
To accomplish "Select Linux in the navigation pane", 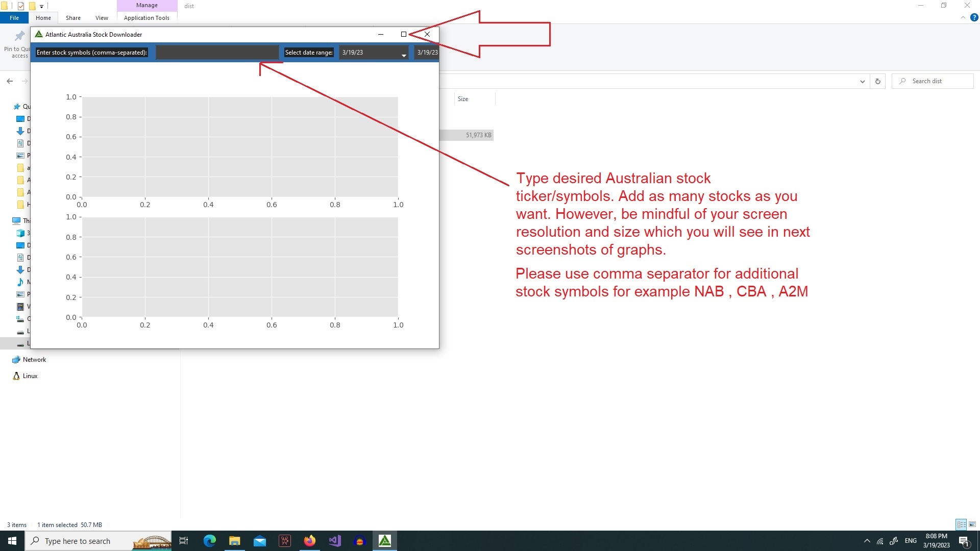I will pyautogui.click(x=30, y=376).
